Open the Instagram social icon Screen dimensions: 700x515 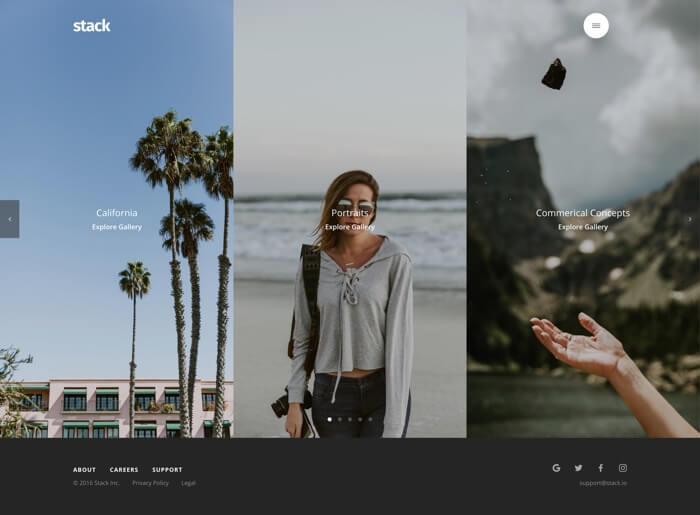point(622,468)
